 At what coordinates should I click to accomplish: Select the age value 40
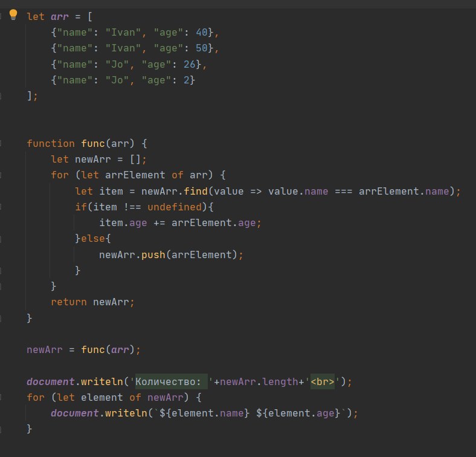click(x=202, y=32)
